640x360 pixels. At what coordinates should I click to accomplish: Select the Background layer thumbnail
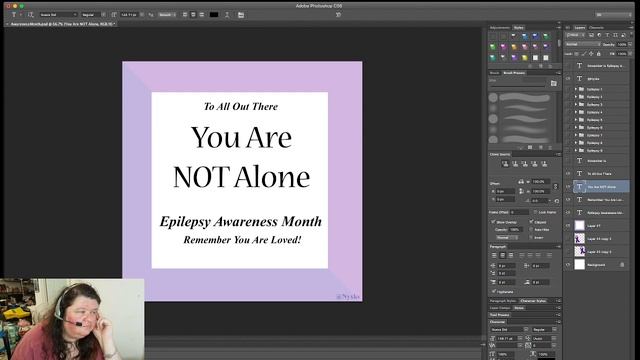coord(580,265)
